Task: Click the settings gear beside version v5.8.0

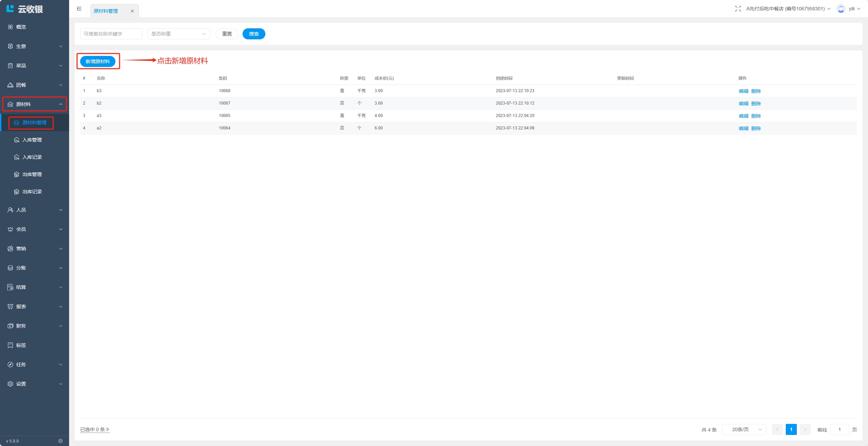Action: coord(60,441)
